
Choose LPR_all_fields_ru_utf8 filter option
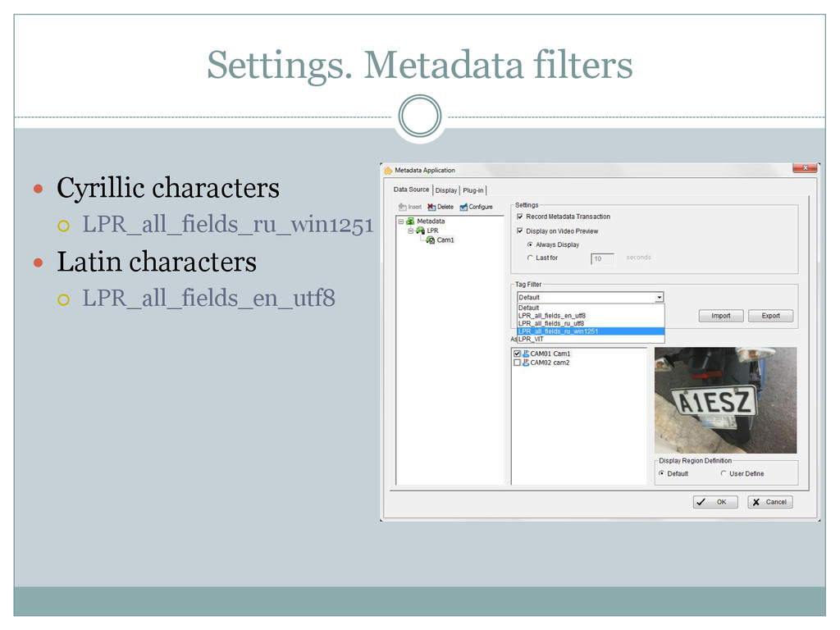[591, 323]
